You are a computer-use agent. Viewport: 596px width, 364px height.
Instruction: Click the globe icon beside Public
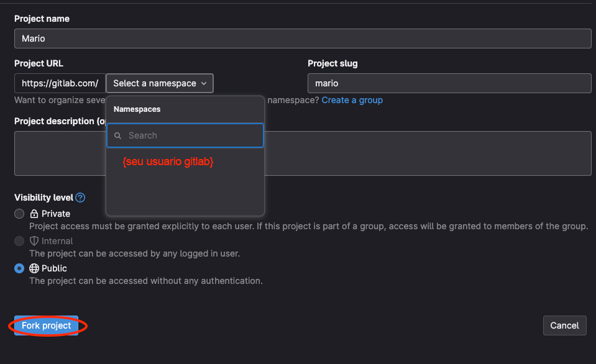tap(34, 268)
